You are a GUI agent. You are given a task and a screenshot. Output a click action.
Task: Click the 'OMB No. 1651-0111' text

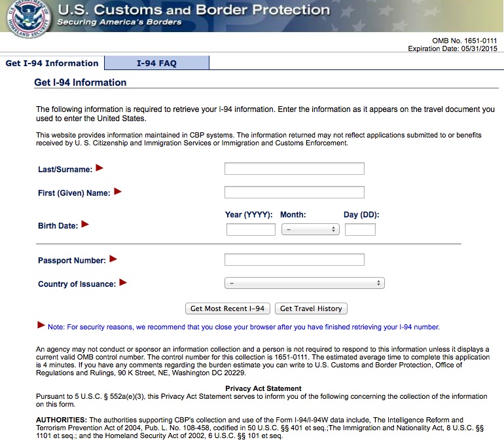click(465, 41)
